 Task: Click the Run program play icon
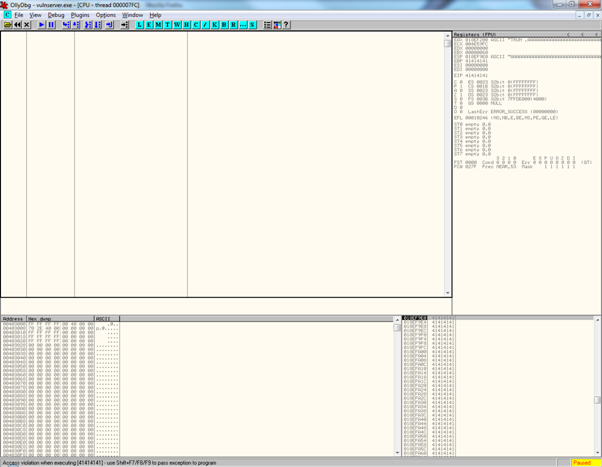[x=42, y=25]
